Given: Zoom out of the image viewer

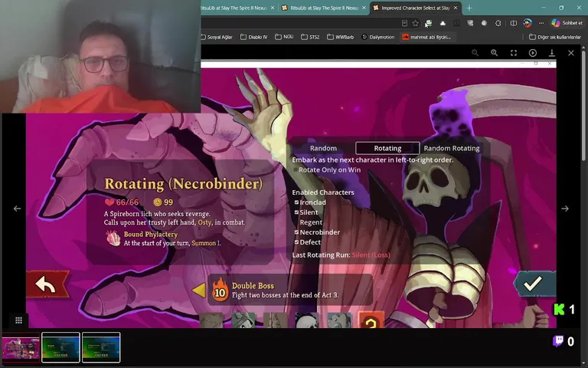Looking at the screenshot, I should 475,53.
